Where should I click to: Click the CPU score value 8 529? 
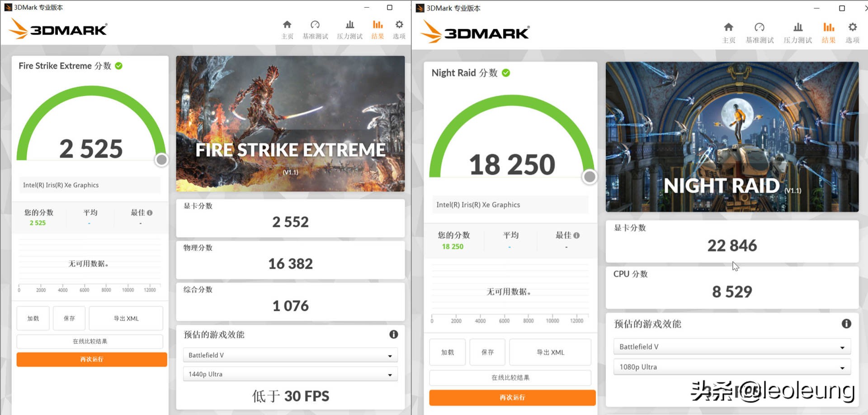coord(732,292)
